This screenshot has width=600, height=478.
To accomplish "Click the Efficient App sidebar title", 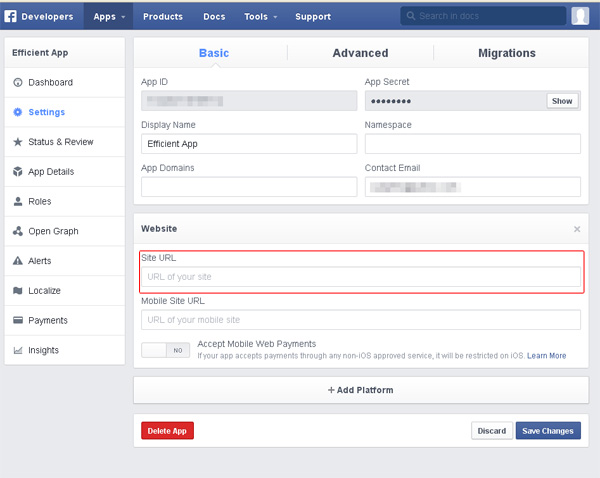I will point(40,53).
